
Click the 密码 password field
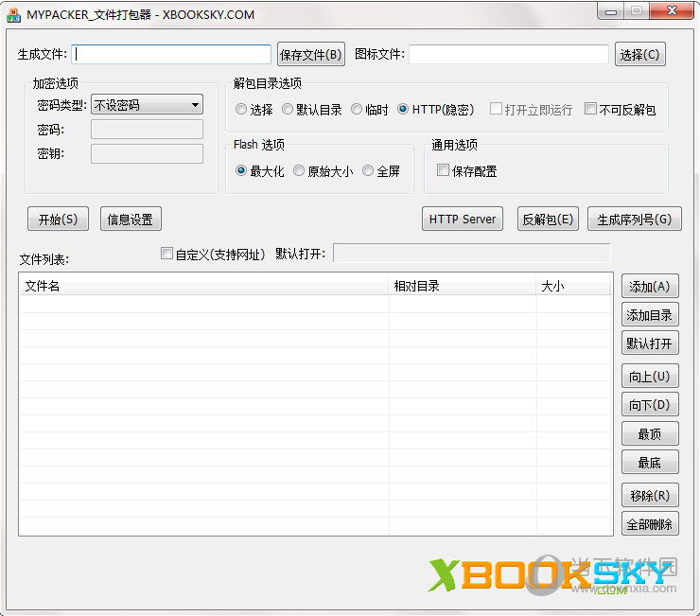147,129
